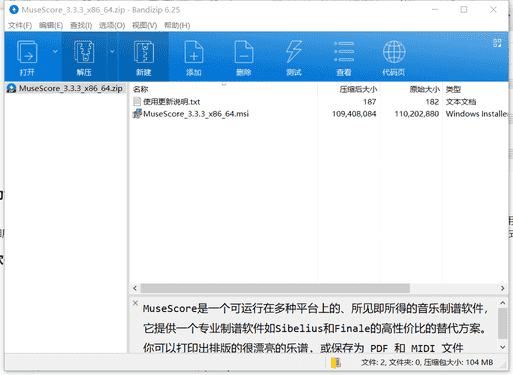
Task: Click the Add (添加) file icon
Action: tap(194, 52)
